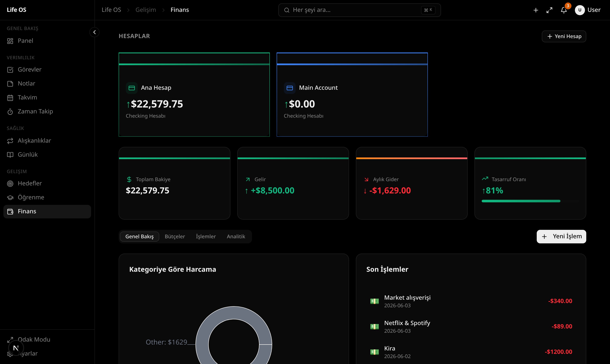Open the Netflix & Spotify transaction
Image resolution: width=610 pixels, height=364 pixels.
(471, 327)
